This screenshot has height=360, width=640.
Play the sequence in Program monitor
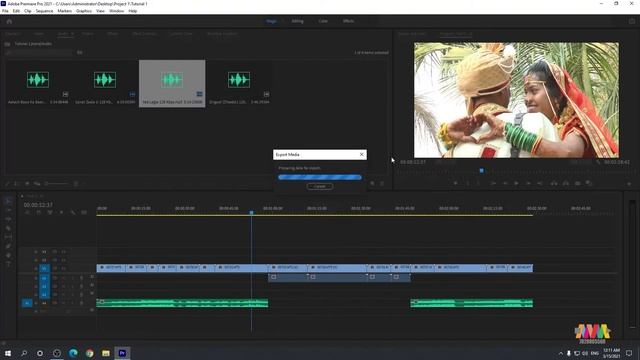(x=516, y=184)
